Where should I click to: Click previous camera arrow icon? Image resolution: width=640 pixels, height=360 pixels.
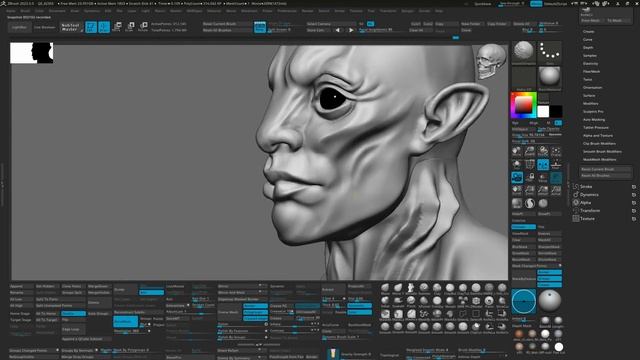pos(338,30)
